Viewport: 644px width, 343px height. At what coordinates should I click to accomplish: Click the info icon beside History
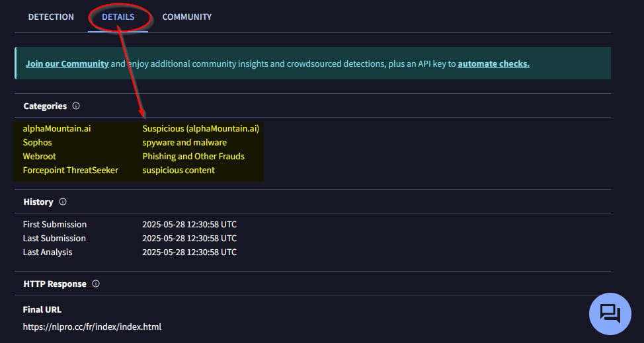click(63, 202)
